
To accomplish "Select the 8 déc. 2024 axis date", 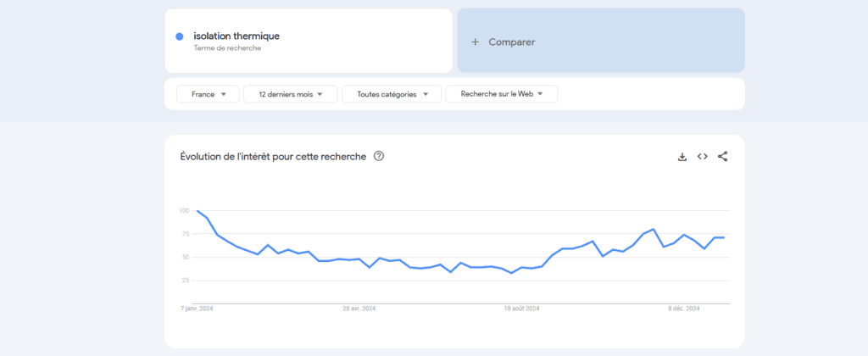I will [x=683, y=309].
